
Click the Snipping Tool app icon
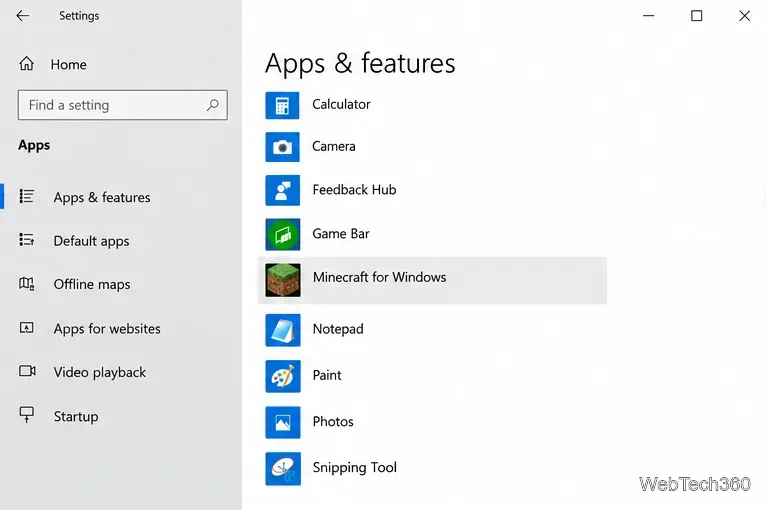283,469
